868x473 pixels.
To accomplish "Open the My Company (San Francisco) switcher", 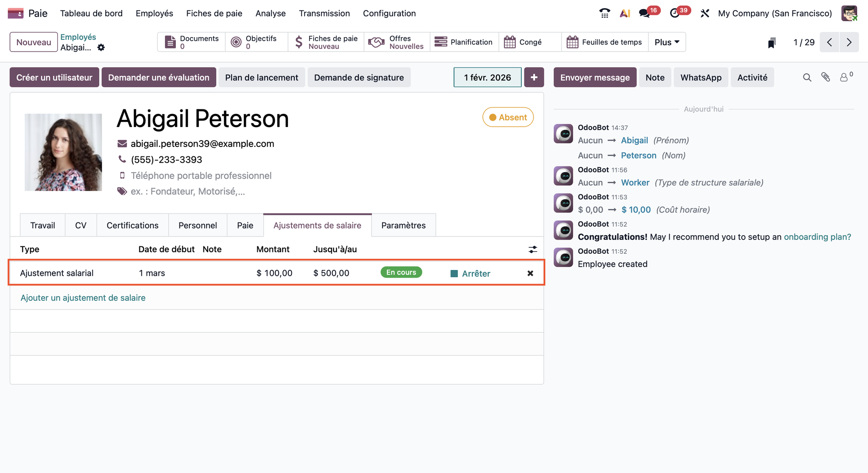I will click(x=775, y=14).
